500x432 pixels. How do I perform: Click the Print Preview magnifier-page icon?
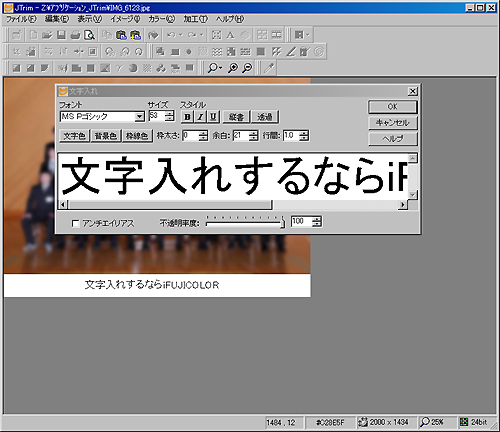click(x=90, y=35)
